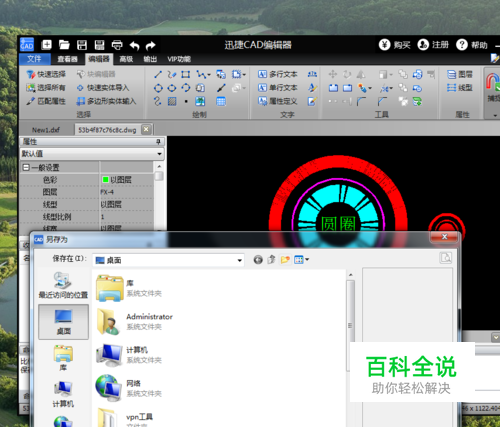Click Polygon Entity Input tool

click(x=106, y=101)
